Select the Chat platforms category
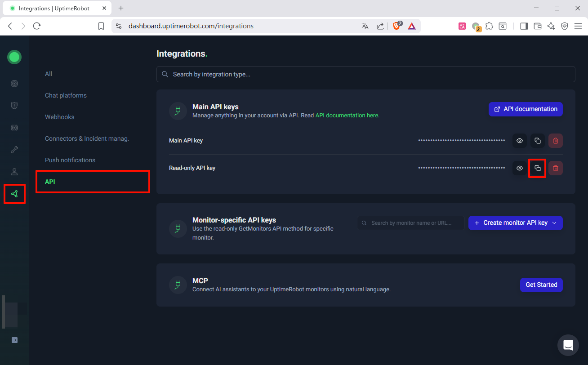 (66, 95)
